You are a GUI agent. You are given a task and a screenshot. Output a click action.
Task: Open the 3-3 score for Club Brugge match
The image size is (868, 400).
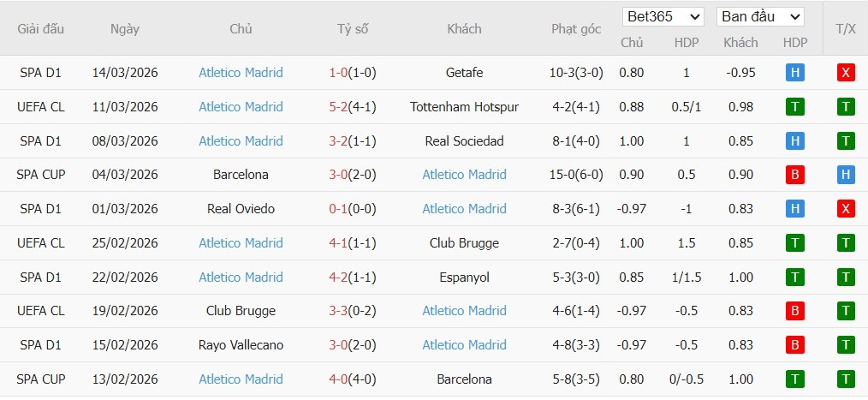click(x=338, y=311)
